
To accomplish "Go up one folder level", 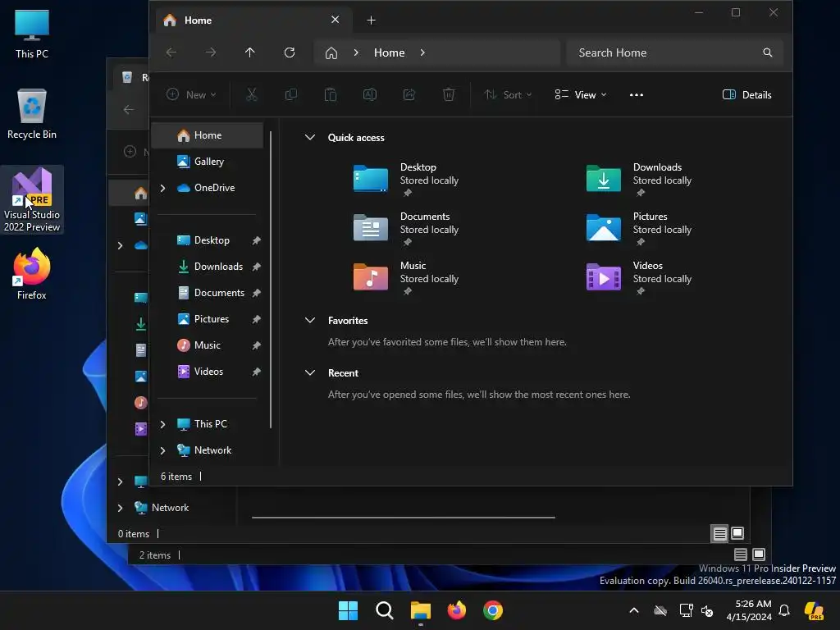I will pos(249,52).
